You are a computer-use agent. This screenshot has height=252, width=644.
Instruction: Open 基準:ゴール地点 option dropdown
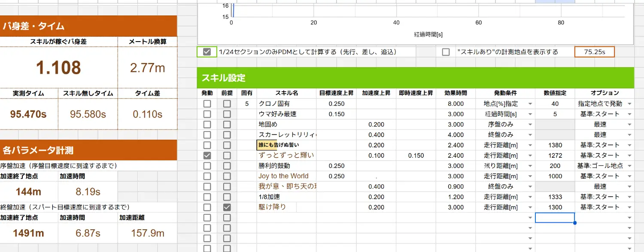pos(629,166)
